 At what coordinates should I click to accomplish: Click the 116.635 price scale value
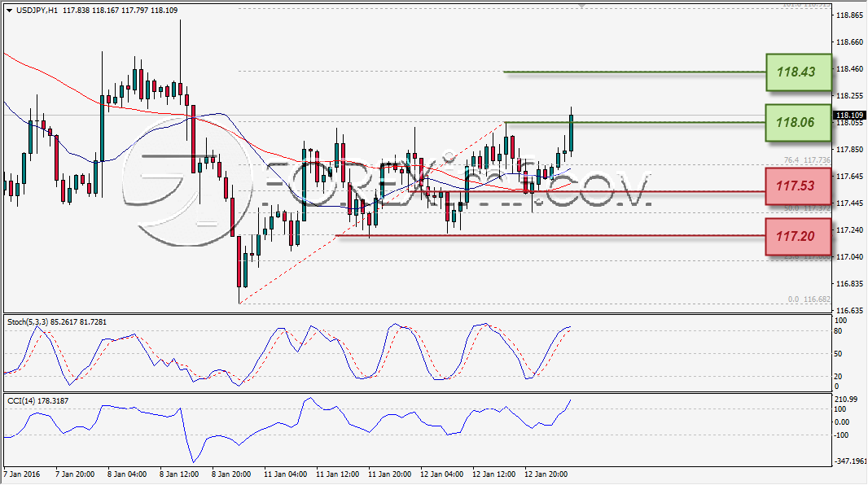tap(849, 310)
